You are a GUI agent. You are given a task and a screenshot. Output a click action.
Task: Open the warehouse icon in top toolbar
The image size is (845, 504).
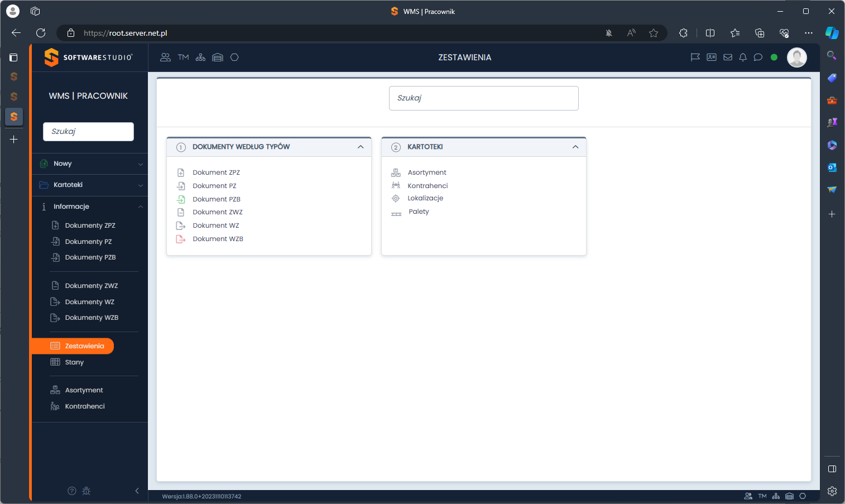pyautogui.click(x=218, y=57)
